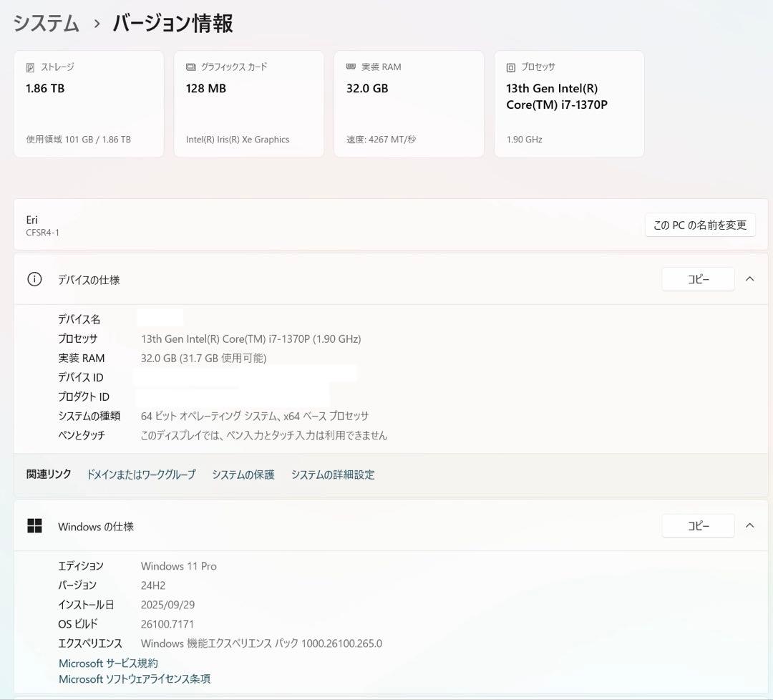773x700 pixels.
Task: Collapse the Windows の仕様 section
Action: click(750, 525)
